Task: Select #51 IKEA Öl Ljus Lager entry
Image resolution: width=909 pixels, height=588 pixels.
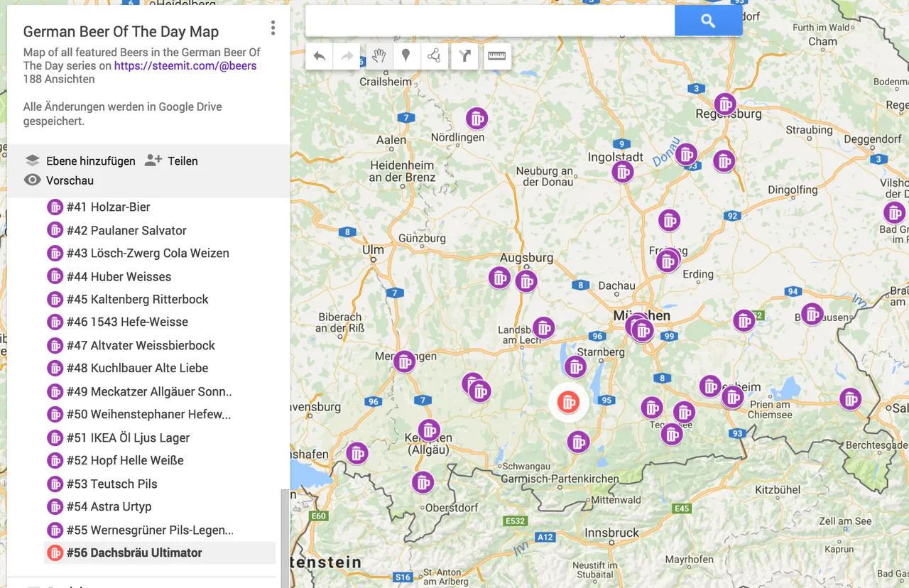Action: tap(128, 437)
